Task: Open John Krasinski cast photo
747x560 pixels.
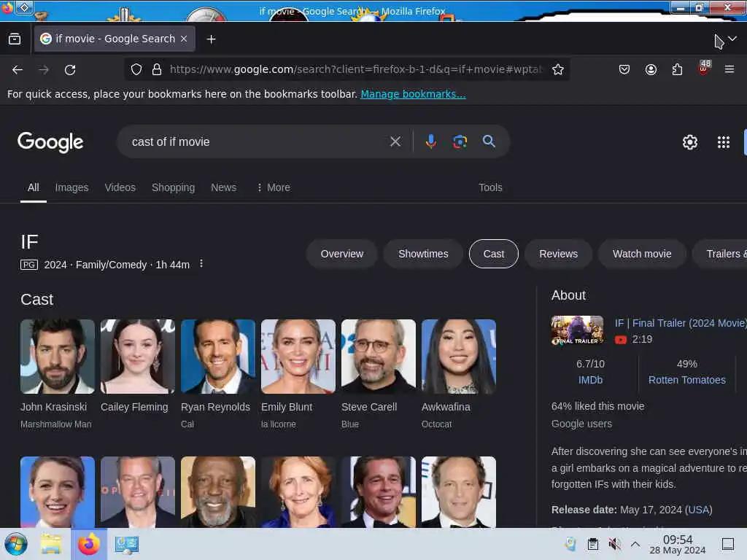Action: 58,357
